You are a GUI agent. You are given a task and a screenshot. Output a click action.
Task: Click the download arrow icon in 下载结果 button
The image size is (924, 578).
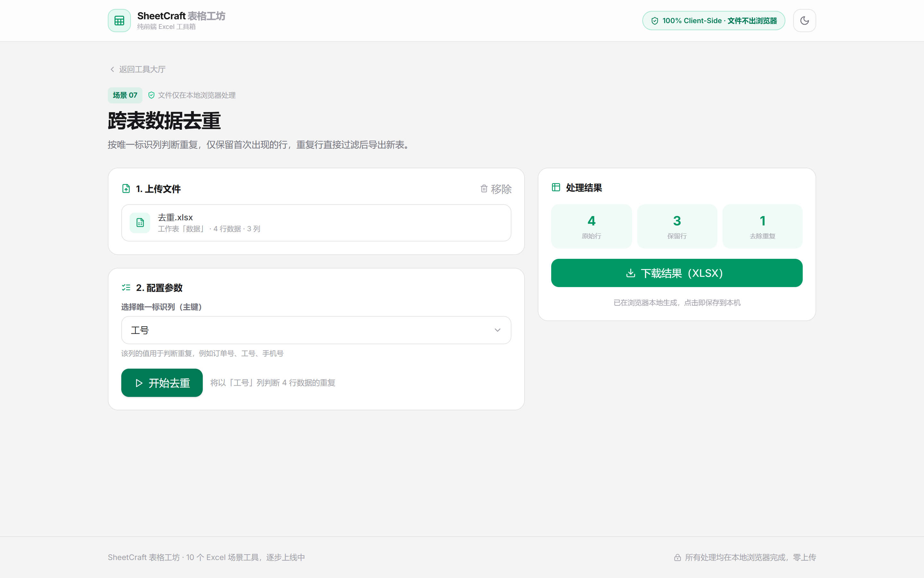(x=631, y=273)
